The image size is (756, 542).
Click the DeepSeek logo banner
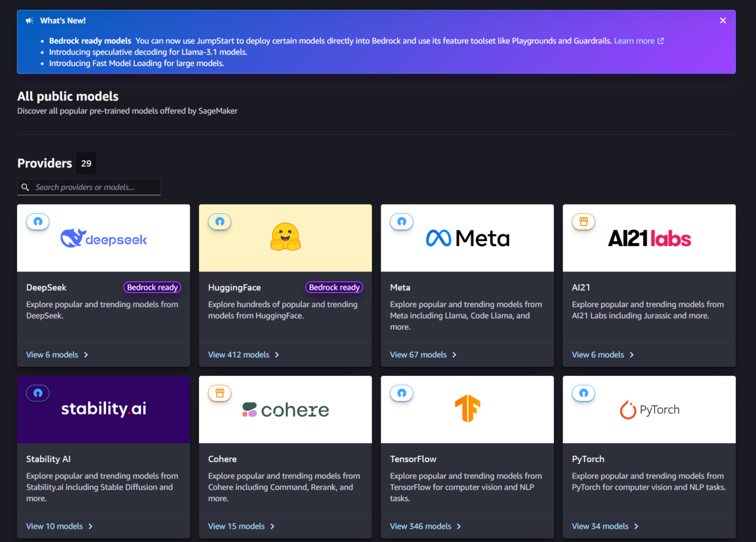click(103, 238)
